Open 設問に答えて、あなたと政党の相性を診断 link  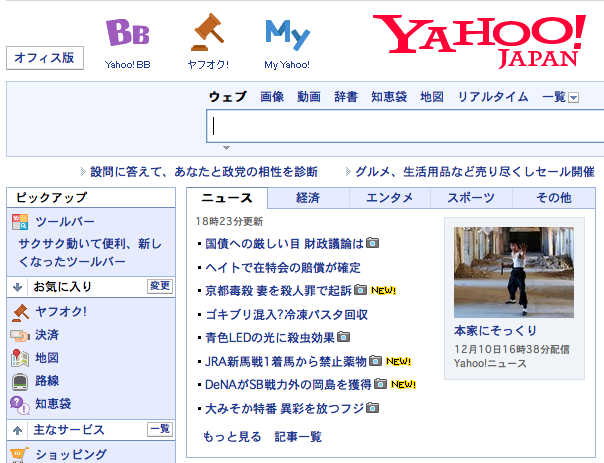[204, 171]
